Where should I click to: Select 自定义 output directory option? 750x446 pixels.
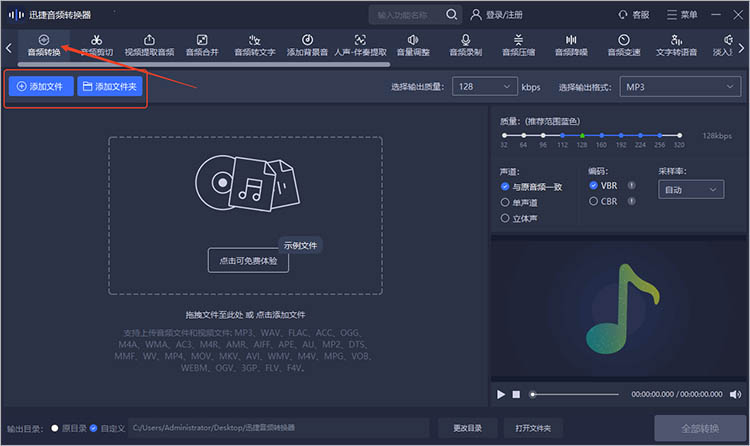click(x=108, y=428)
